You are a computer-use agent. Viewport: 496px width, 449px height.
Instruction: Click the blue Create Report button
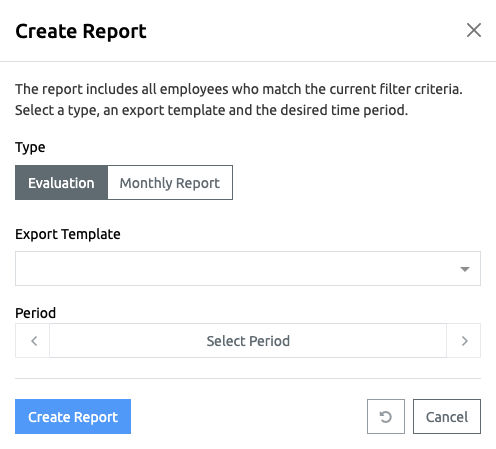(73, 416)
